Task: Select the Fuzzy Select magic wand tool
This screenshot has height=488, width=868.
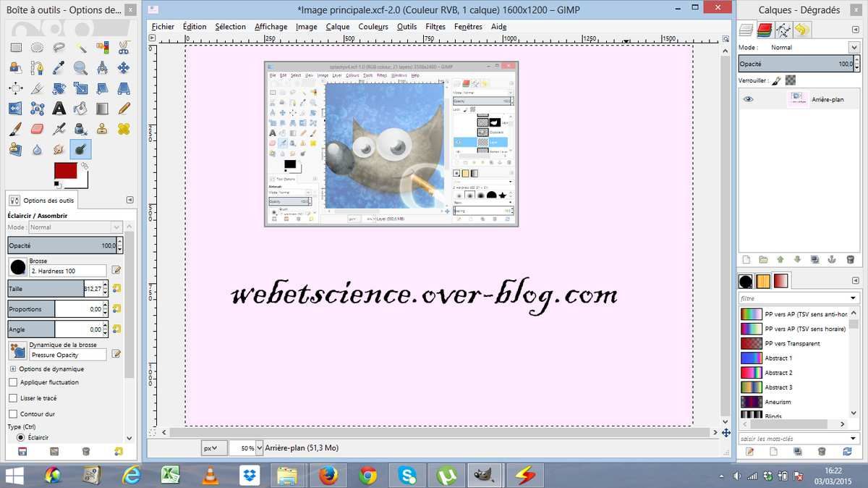Action: [x=80, y=48]
